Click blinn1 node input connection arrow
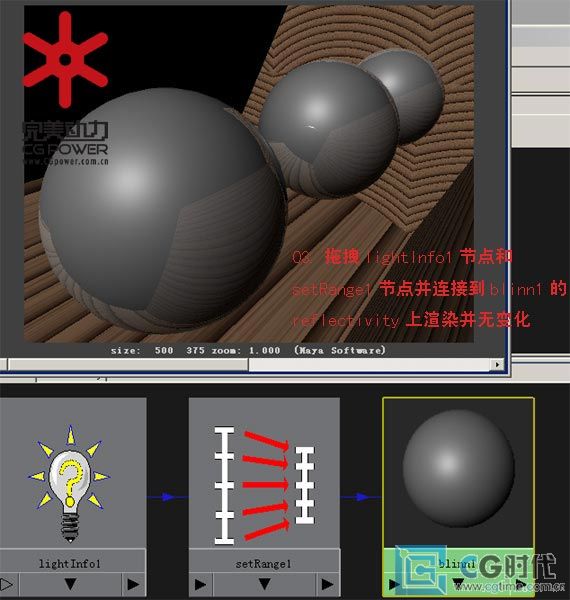 (394, 584)
